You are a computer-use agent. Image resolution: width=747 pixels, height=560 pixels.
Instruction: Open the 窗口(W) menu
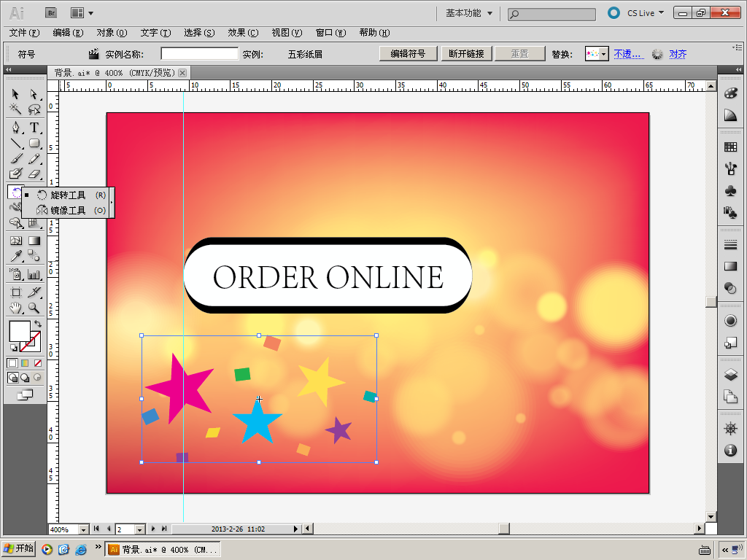(330, 32)
